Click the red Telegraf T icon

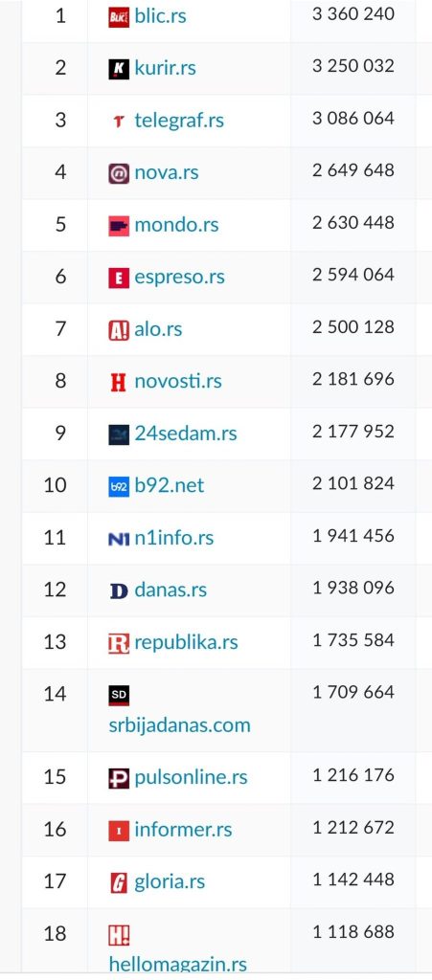[x=119, y=122]
